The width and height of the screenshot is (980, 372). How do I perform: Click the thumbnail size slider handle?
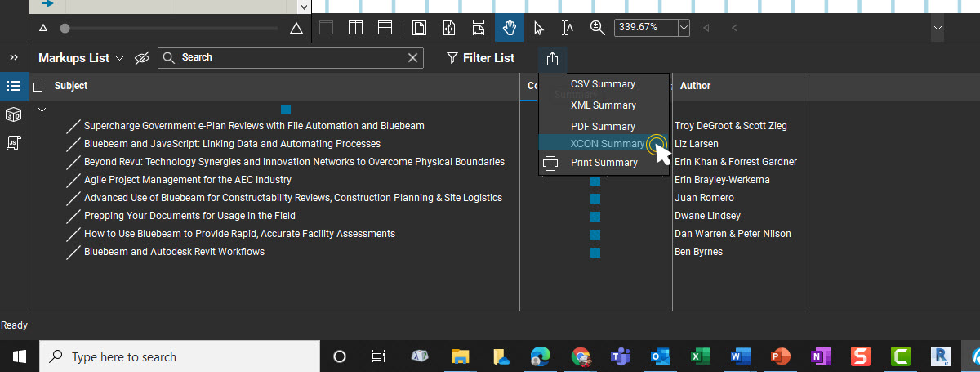coord(65,29)
